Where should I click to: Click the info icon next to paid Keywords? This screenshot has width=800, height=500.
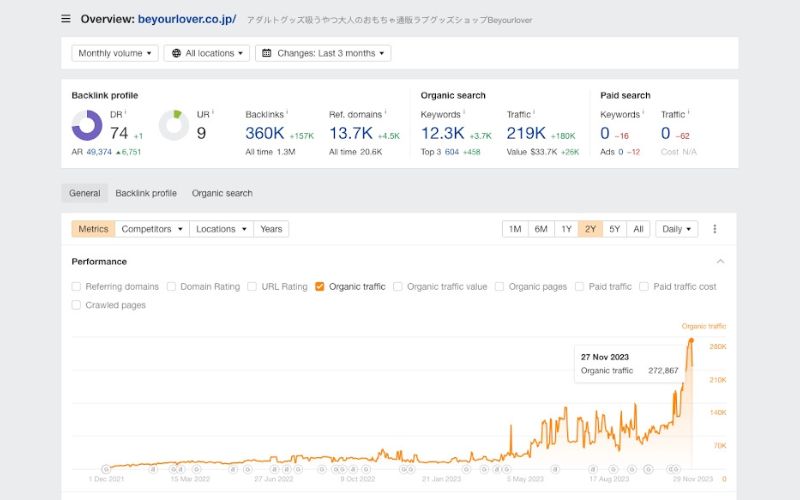(x=643, y=112)
